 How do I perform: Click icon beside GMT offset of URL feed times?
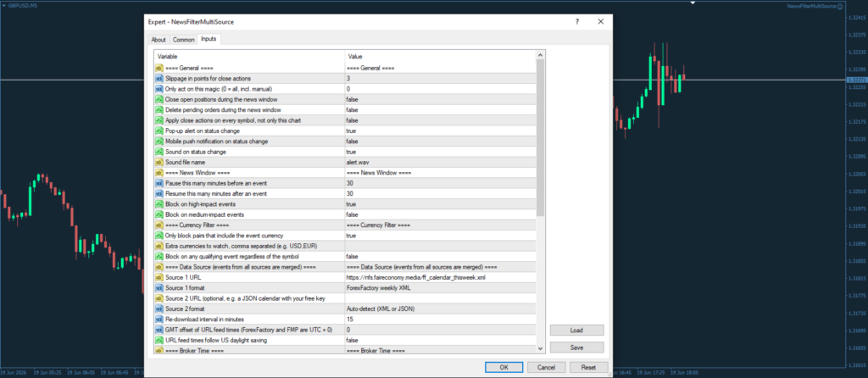pos(159,330)
